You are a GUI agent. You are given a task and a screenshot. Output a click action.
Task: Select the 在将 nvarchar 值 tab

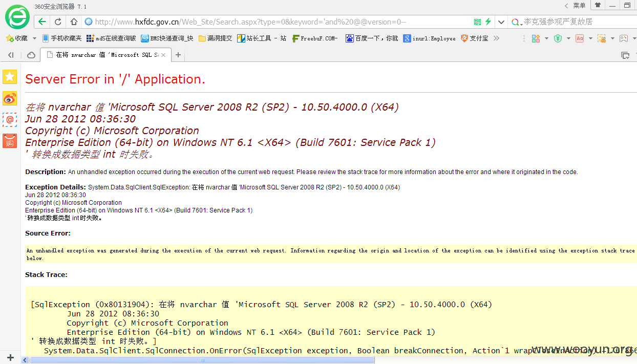coord(106,55)
